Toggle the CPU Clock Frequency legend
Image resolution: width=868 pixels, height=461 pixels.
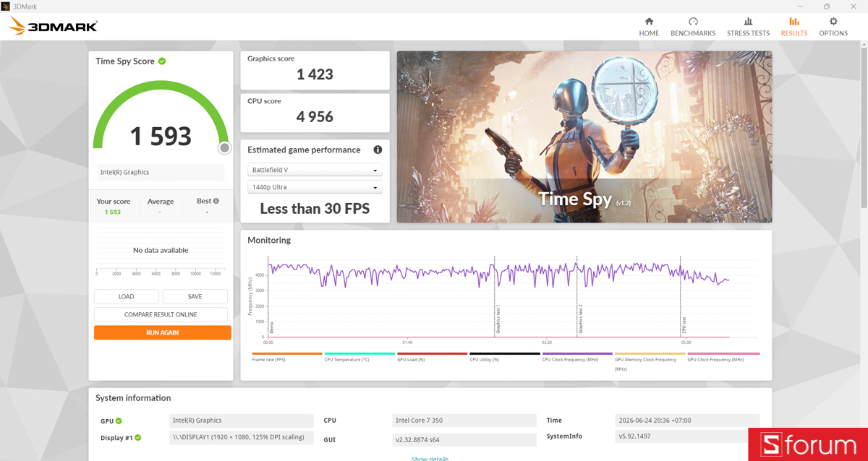[x=577, y=357]
